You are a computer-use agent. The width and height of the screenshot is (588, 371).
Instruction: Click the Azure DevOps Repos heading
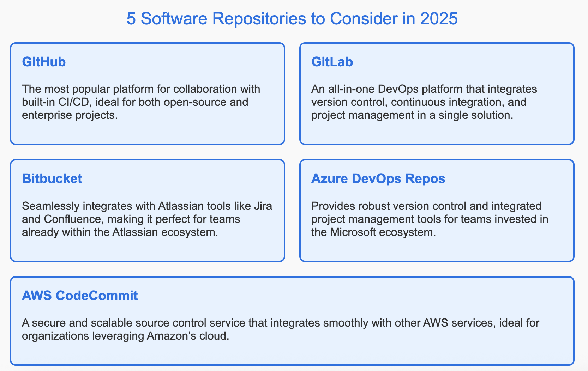pyautogui.click(x=378, y=179)
